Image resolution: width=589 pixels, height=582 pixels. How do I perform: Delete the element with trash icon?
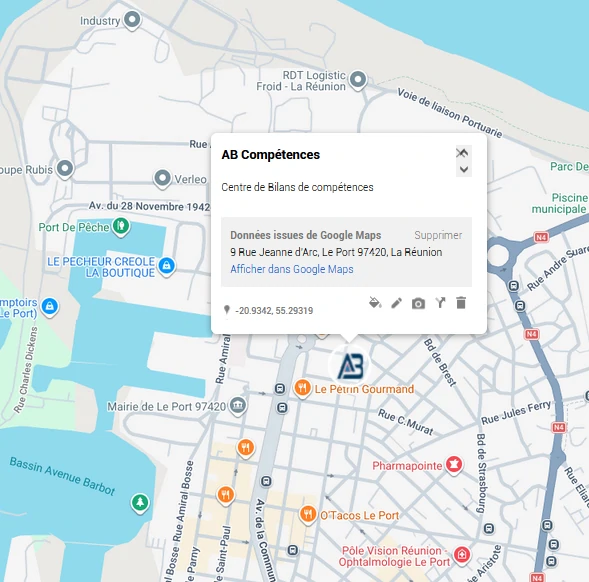461,302
